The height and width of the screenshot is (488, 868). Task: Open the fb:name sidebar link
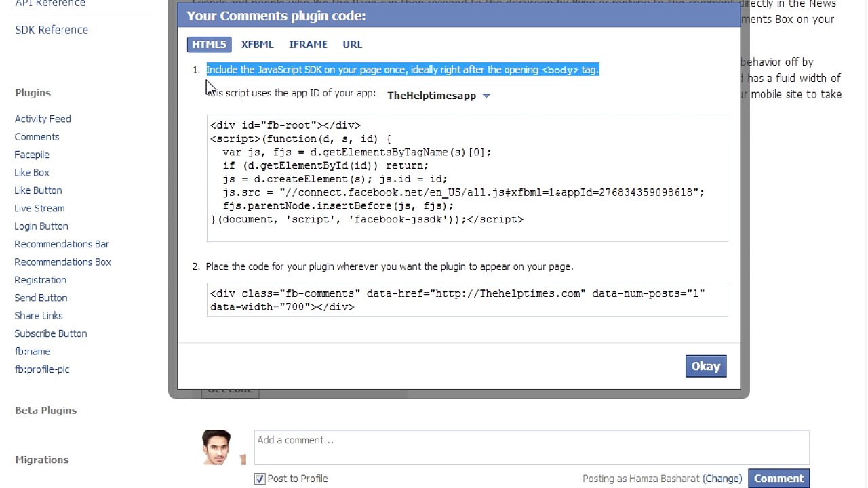tap(33, 352)
